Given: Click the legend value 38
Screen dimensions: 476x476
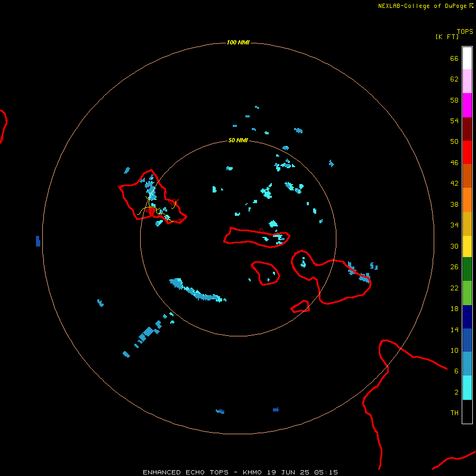Looking at the screenshot, I should 454,204.
